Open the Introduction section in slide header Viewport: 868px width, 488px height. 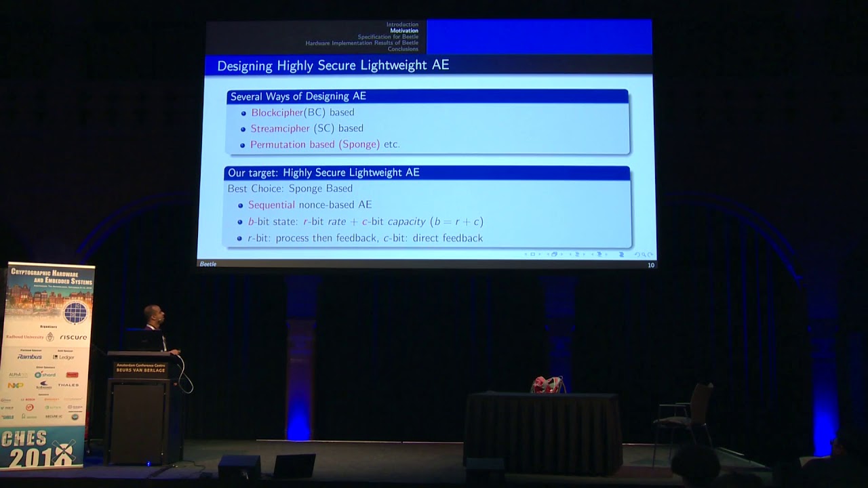coord(402,24)
